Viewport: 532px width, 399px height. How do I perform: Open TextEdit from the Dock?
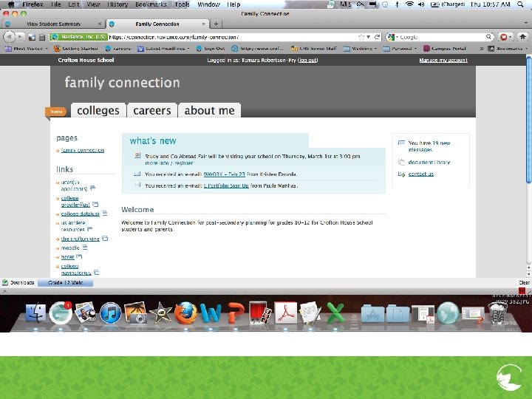310,313
